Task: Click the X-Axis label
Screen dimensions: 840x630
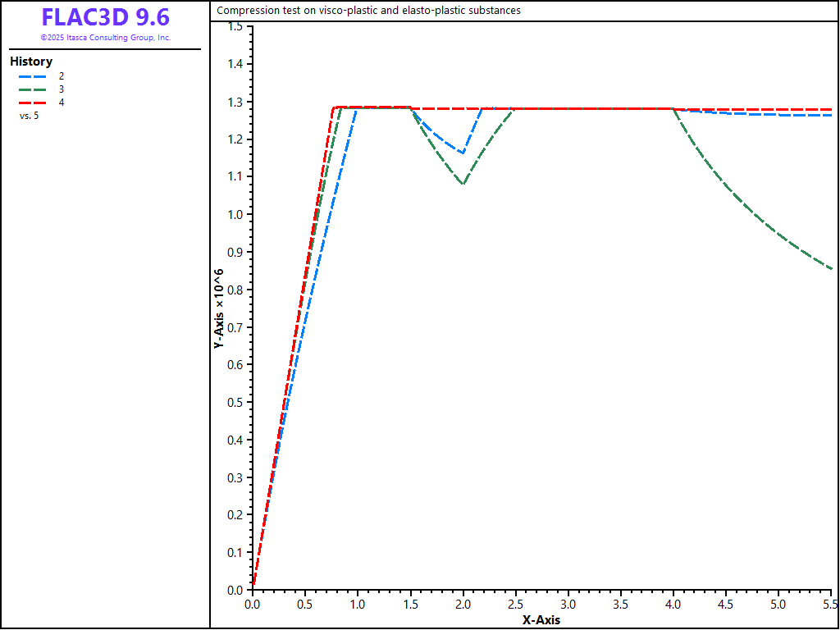Action: tap(541, 620)
